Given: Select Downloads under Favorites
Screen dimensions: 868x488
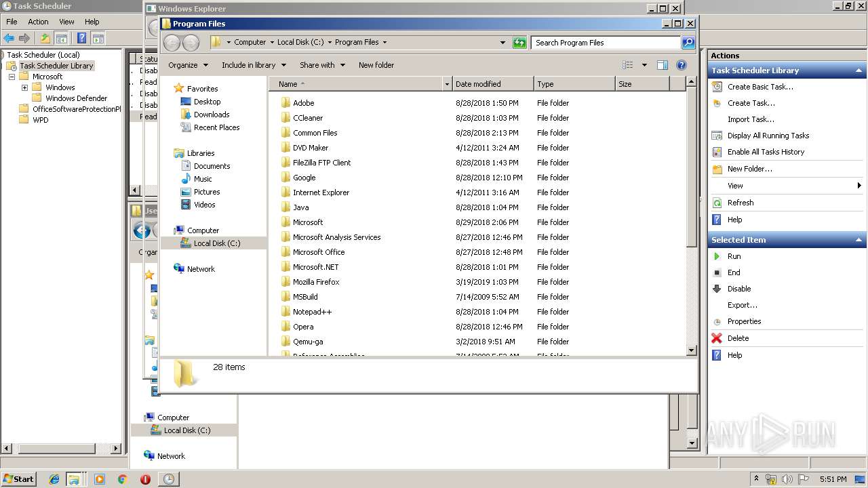Looking at the screenshot, I should [212, 115].
